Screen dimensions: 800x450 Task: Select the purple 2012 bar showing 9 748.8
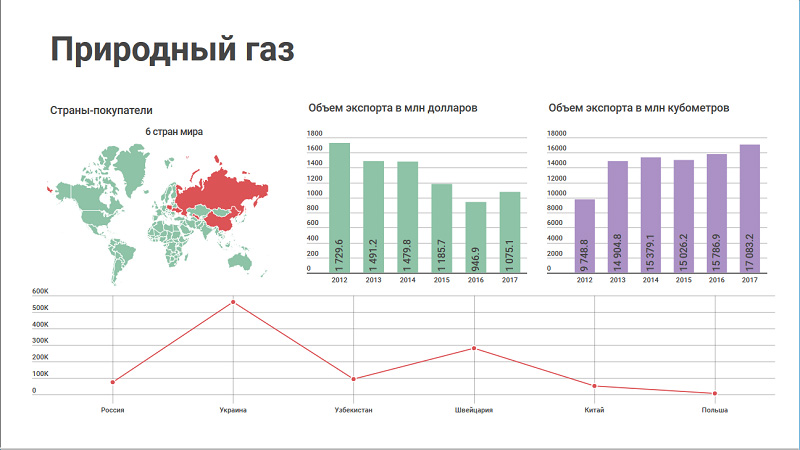click(584, 236)
